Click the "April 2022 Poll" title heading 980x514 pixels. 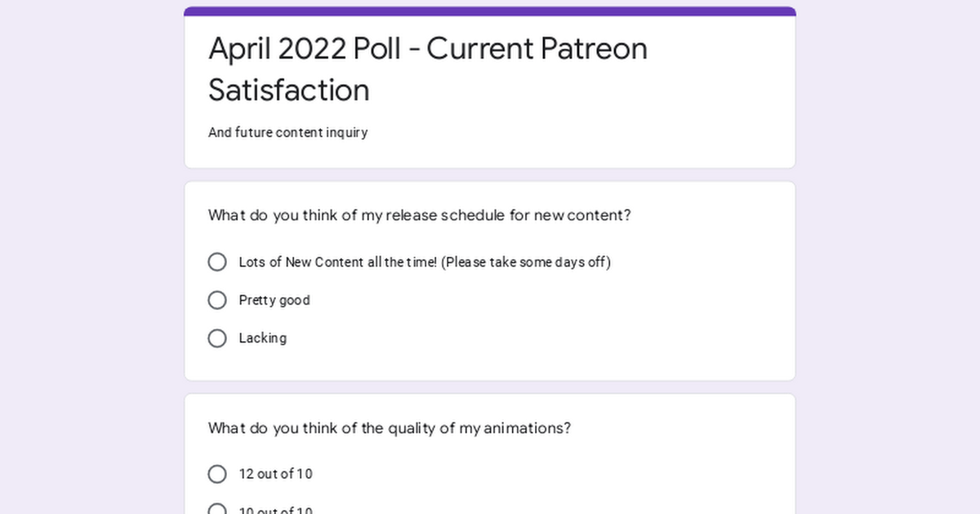pyautogui.click(x=305, y=49)
